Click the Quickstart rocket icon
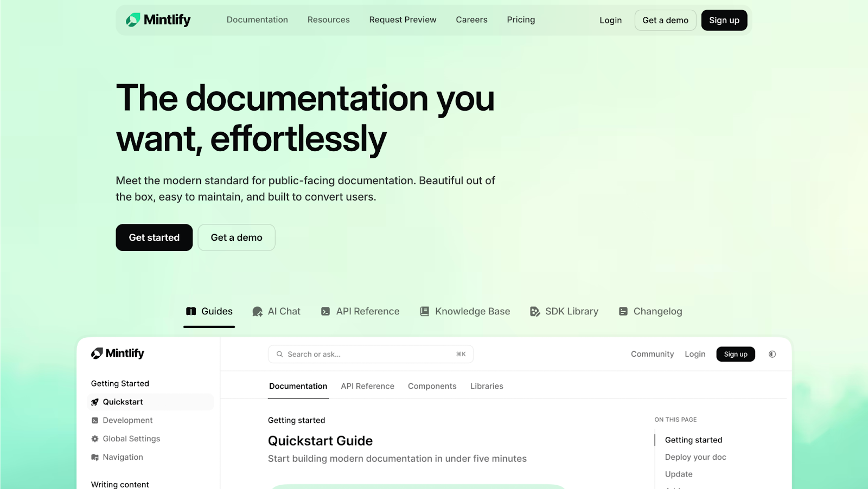 click(x=95, y=402)
